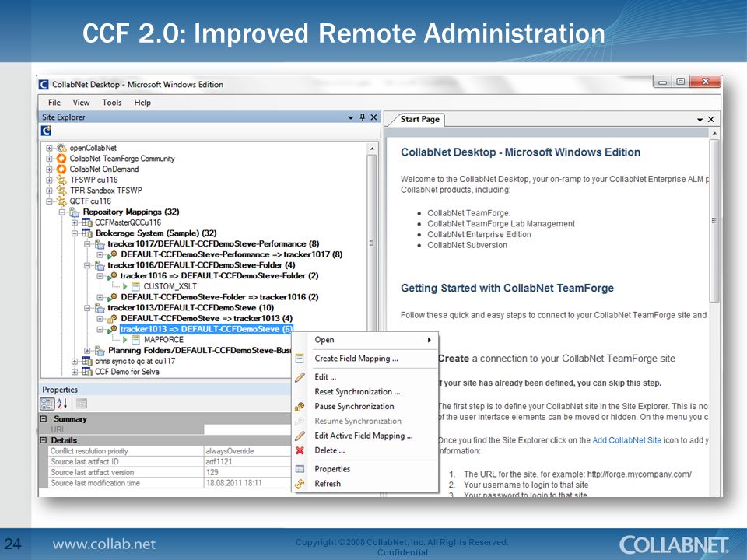This screenshot has width=747, height=560.
Task: Expand the CCFMasterQCCu116 node
Action: point(75,222)
